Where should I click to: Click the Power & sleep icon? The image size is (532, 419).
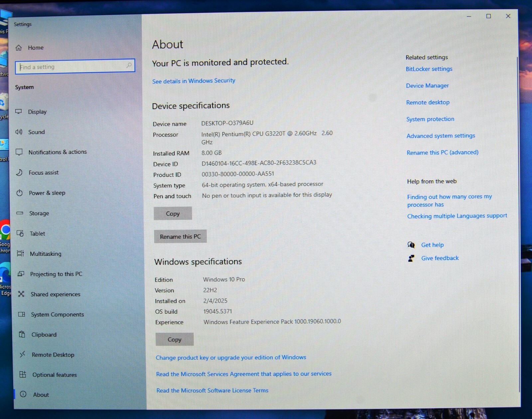coord(20,193)
